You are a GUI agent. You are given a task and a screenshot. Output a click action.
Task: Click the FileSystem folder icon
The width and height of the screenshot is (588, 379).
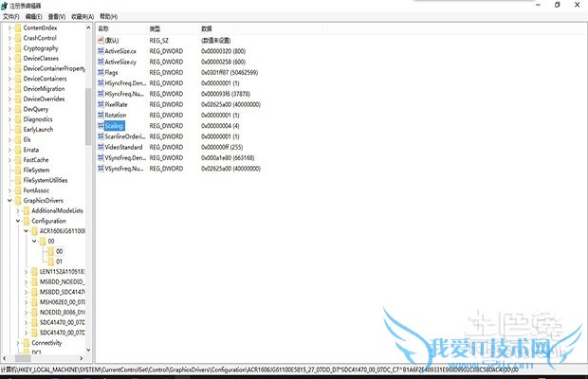(18, 170)
